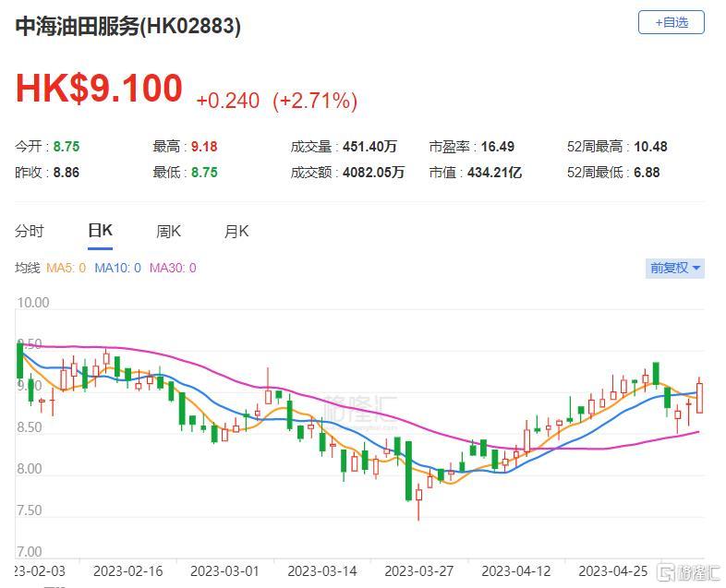Open the 前复权 adjustment dropdown

click(674, 268)
